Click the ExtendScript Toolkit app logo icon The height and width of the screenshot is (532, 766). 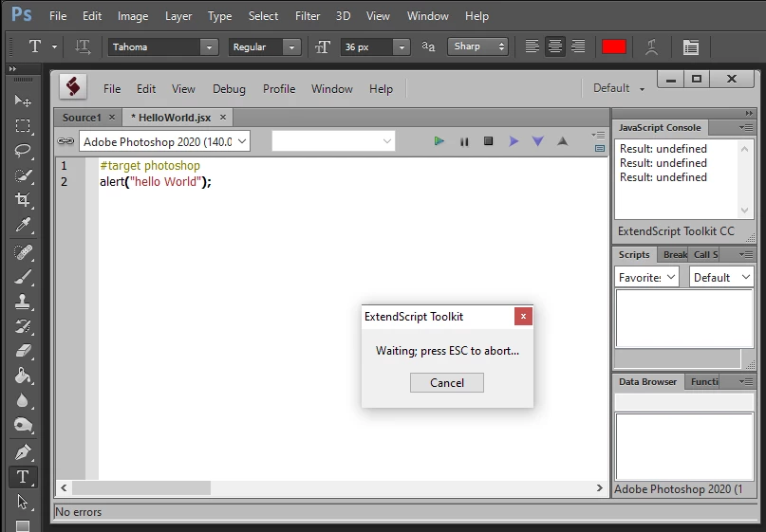pyautogui.click(x=73, y=87)
